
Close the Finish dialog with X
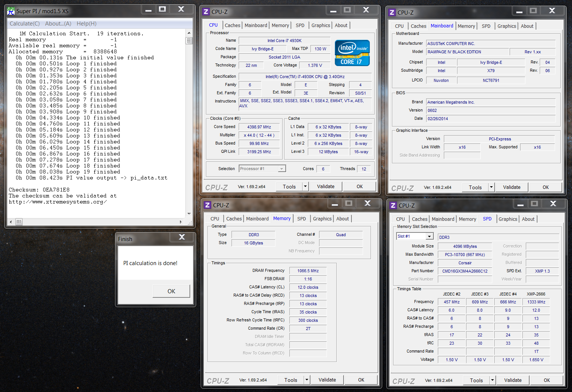182,237
